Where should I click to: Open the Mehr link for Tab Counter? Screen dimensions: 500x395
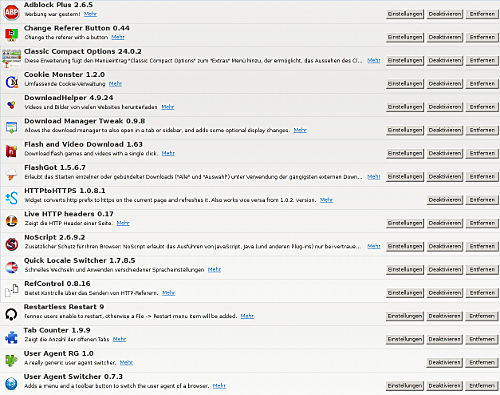119,339
